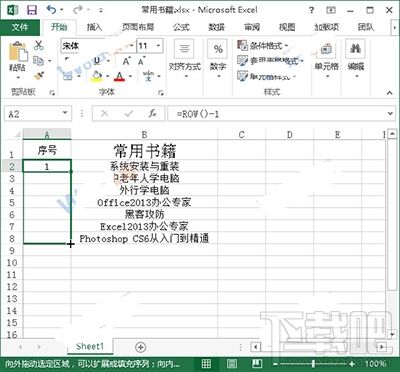The image size is (400, 372).
Task: Open the phonetic guide wén icon
Action: (x=149, y=76)
